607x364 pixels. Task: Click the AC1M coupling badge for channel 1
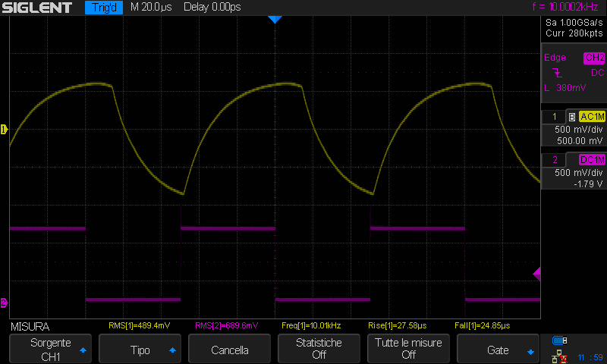[592, 117]
